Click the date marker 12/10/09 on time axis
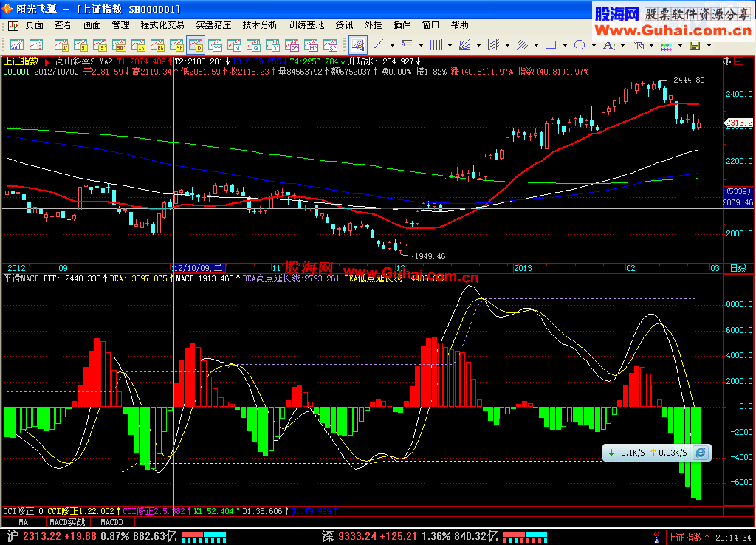756x545 pixels. click(199, 268)
